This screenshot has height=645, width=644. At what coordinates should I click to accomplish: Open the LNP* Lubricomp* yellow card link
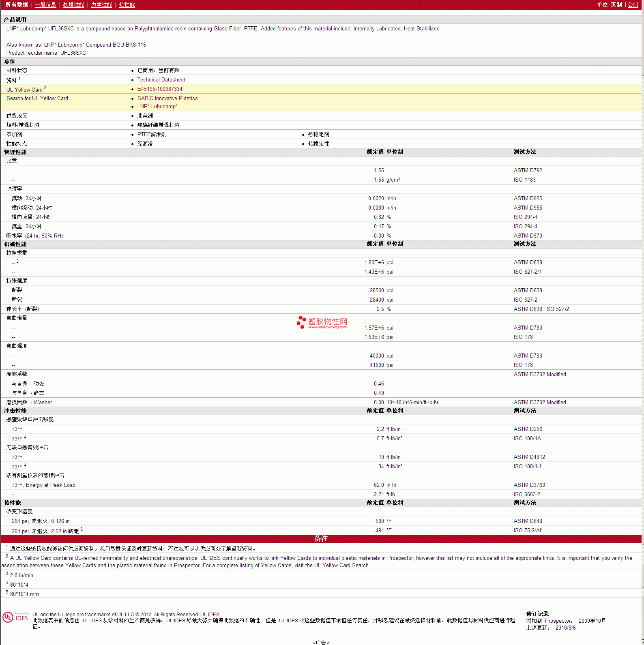tap(157, 107)
